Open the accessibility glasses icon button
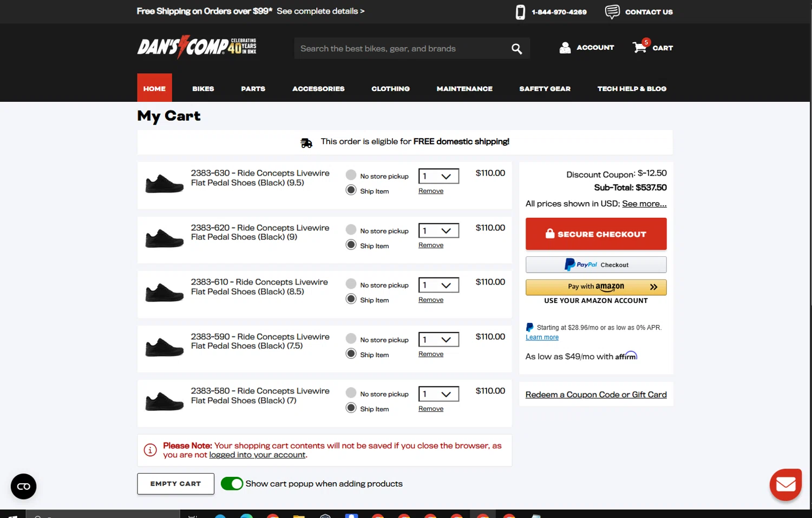Screen dimensions: 812x518 point(24,486)
